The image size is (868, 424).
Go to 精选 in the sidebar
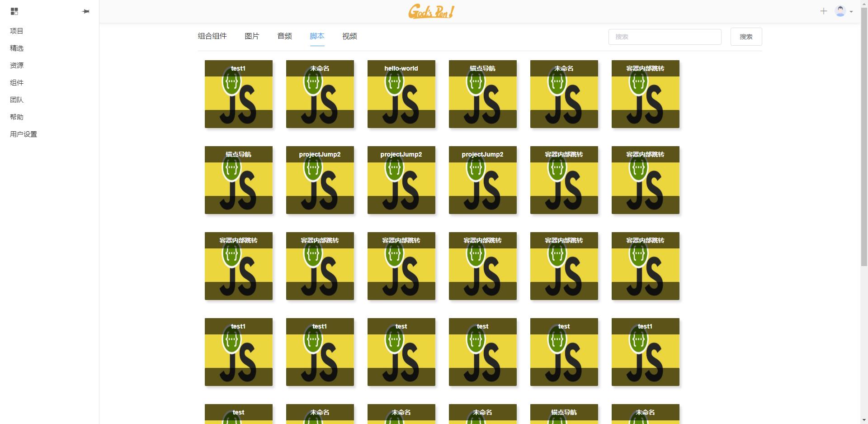[x=17, y=48]
